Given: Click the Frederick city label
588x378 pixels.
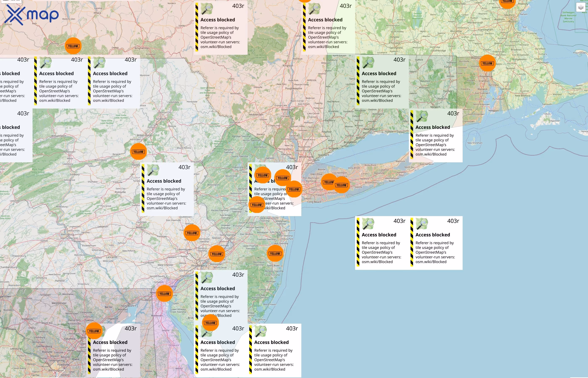Looking at the screenshot, I should [27, 319].
